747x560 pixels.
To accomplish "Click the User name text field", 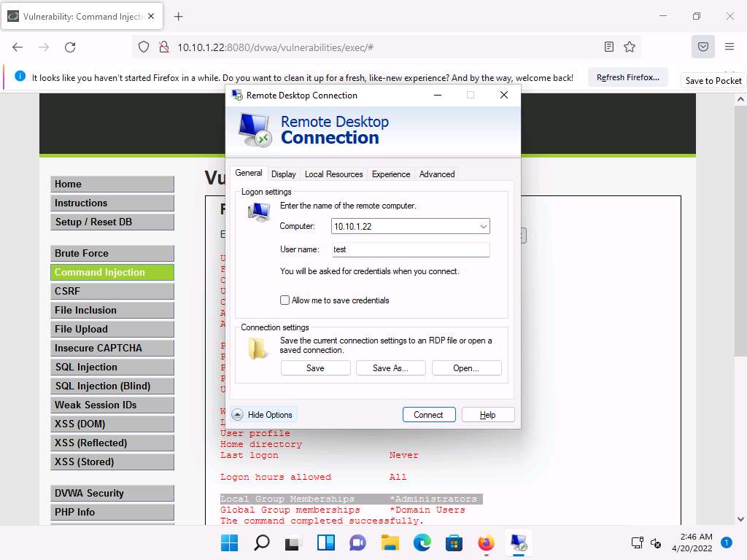I will tap(409, 249).
